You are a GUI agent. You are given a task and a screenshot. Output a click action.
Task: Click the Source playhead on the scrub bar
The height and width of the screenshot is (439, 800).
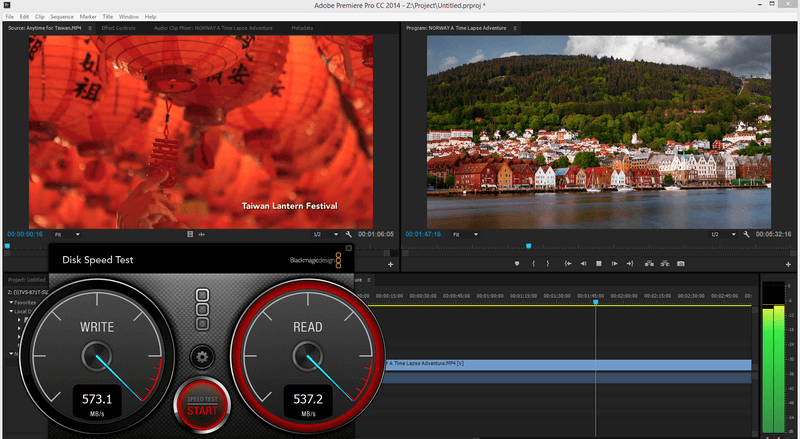point(7,246)
